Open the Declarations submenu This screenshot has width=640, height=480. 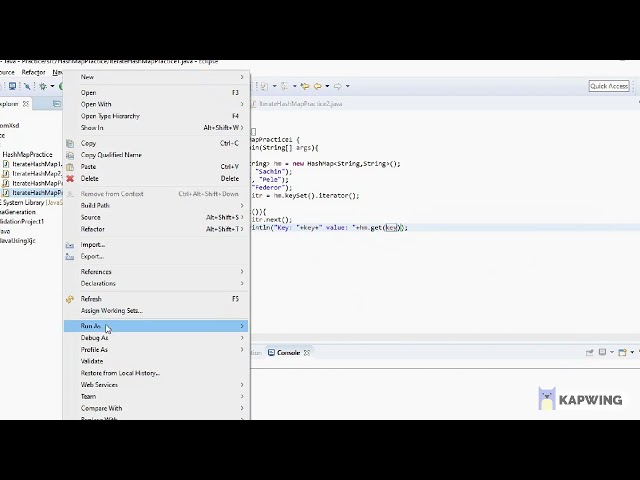click(x=156, y=284)
